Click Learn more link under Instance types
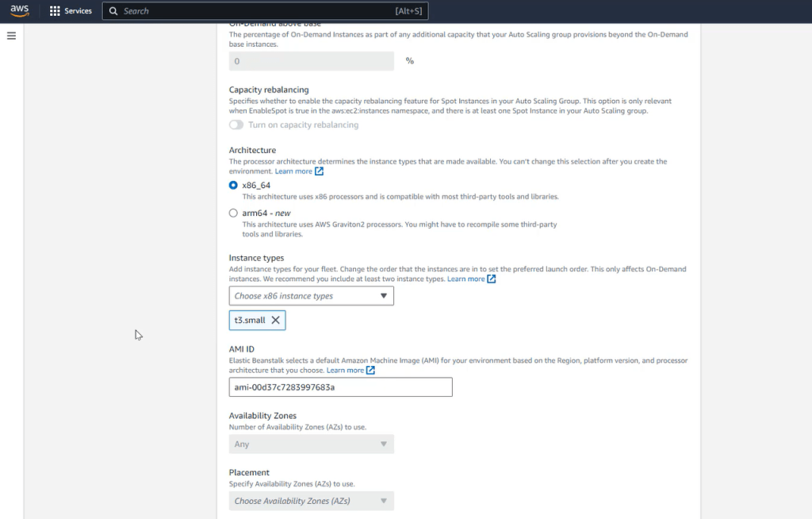Screen dimensions: 812x519 [465, 279]
